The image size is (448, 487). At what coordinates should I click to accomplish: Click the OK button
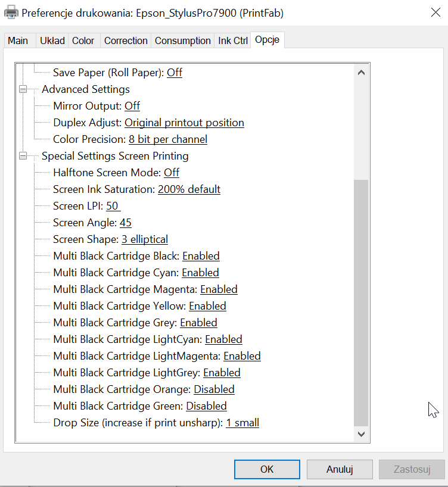(x=267, y=469)
